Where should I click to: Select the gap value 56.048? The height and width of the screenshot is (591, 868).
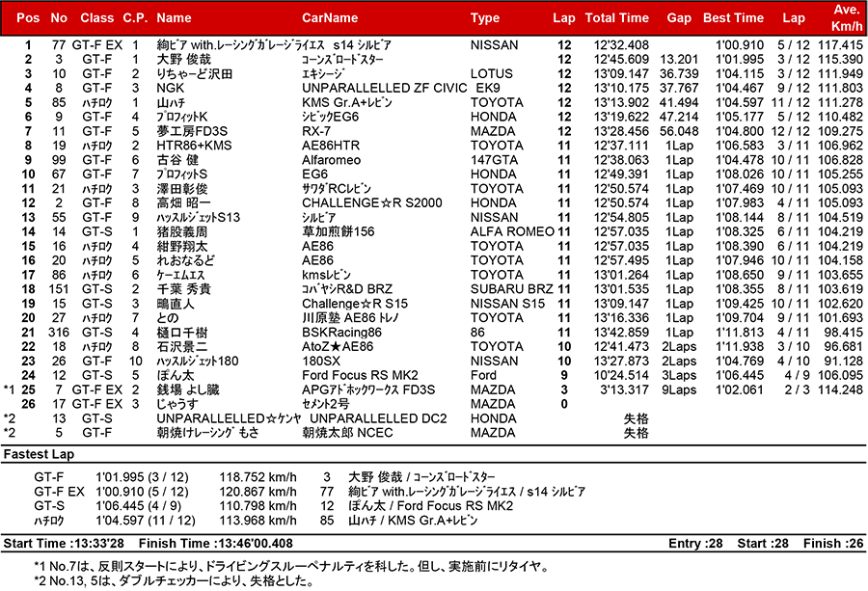pos(679,131)
